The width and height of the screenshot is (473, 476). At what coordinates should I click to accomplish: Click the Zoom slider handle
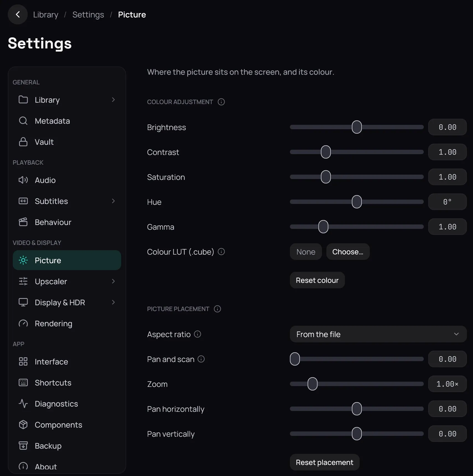[x=313, y=384]
